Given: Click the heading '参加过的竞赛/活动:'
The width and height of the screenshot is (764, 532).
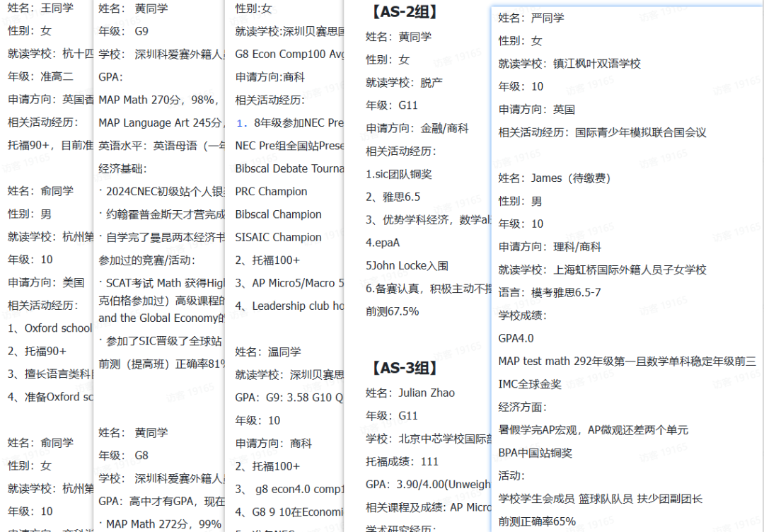Looking at the screenshot, I should pyautogui.click(x=146, y=260).
